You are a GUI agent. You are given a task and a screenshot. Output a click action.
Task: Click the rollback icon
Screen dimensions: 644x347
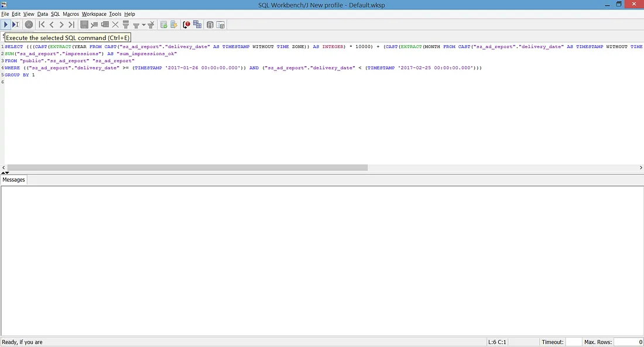174,25
